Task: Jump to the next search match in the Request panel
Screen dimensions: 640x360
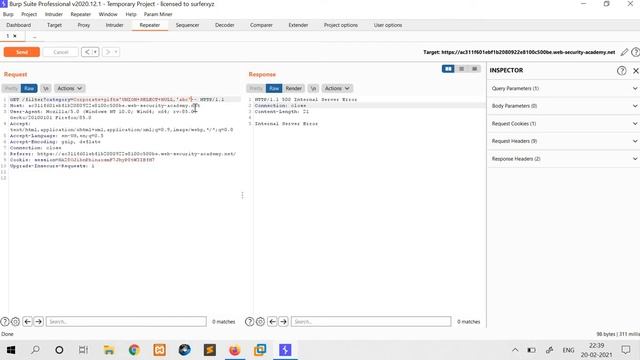Action: click(38, 322)
